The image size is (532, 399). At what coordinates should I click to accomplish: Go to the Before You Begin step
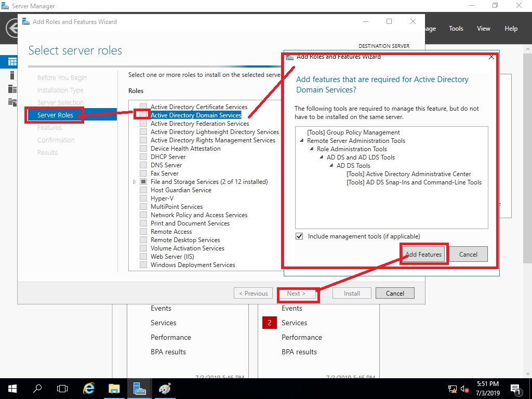pos(62,78)
